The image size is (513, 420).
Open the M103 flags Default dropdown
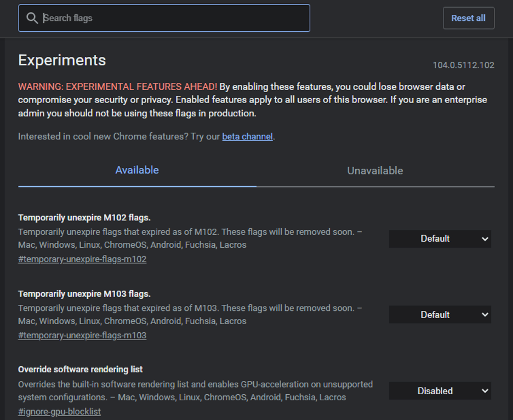pyautogui.click(x=440, y=315)
